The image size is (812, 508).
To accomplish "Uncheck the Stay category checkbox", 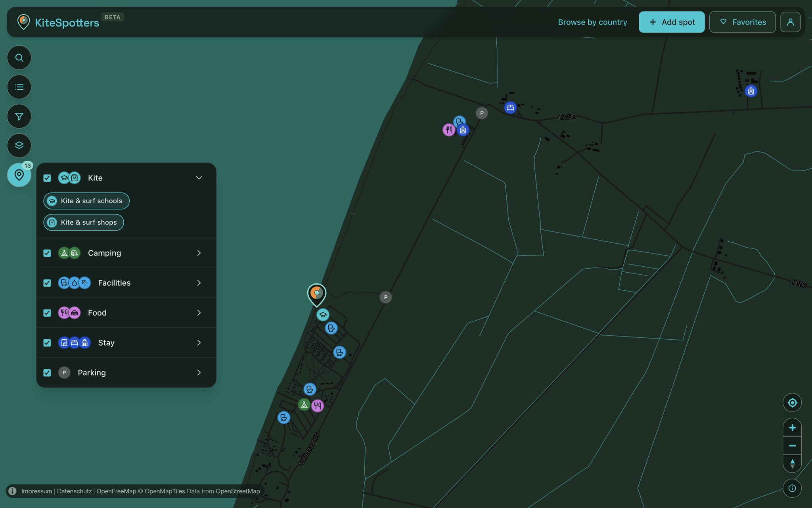I will [47, 343].
